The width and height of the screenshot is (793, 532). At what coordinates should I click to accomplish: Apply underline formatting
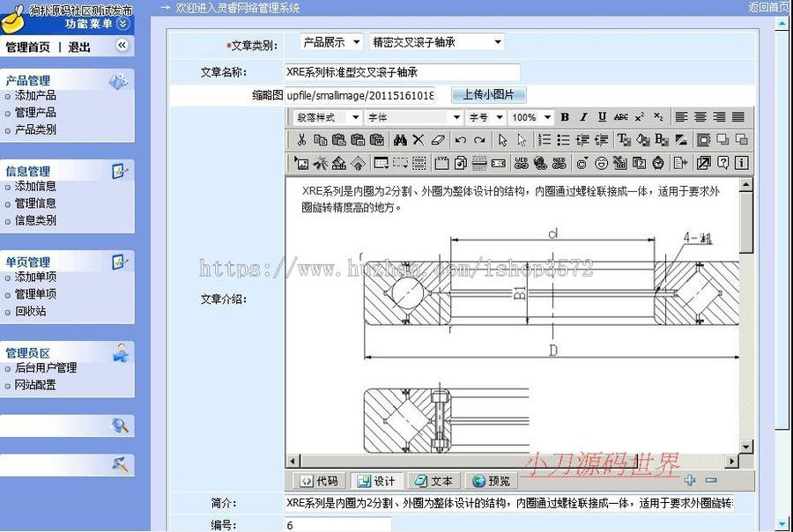(x=602, y=117)
